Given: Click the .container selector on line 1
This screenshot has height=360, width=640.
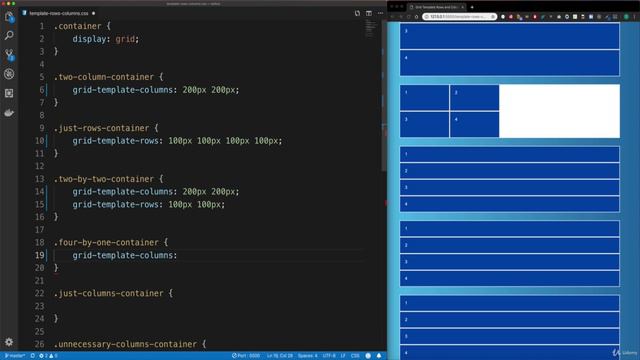Looking at the screenshot, I should 78,26.
